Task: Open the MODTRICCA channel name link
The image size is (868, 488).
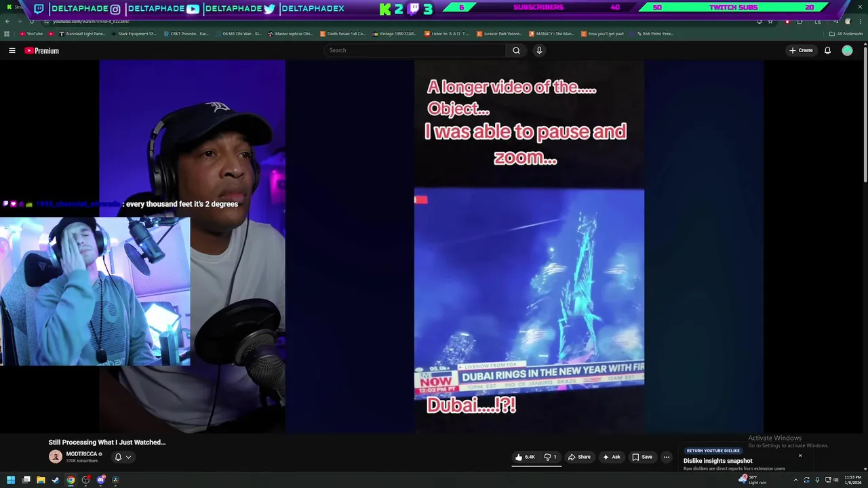Action: (81, 454)
